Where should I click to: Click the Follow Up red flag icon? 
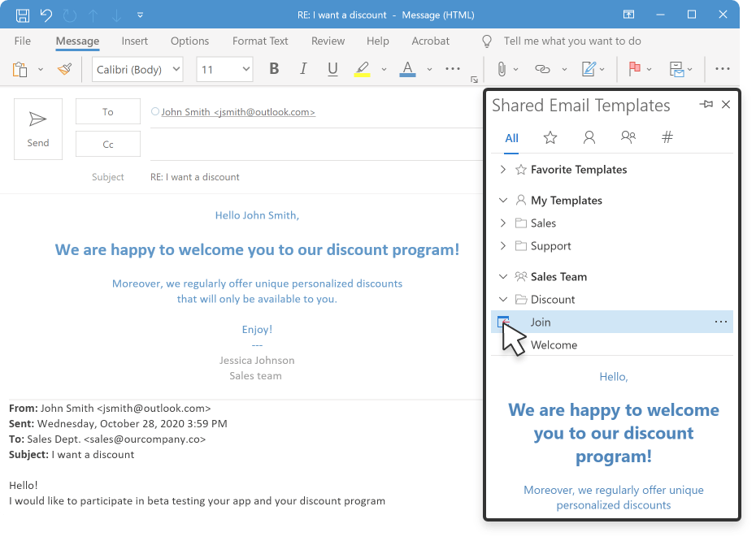(634, 70)
